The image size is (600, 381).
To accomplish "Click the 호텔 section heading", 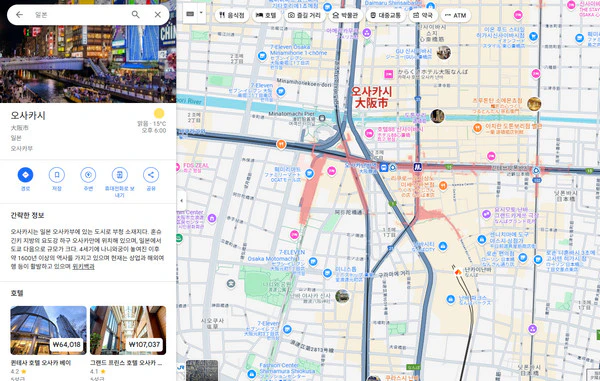I will 17,293.
